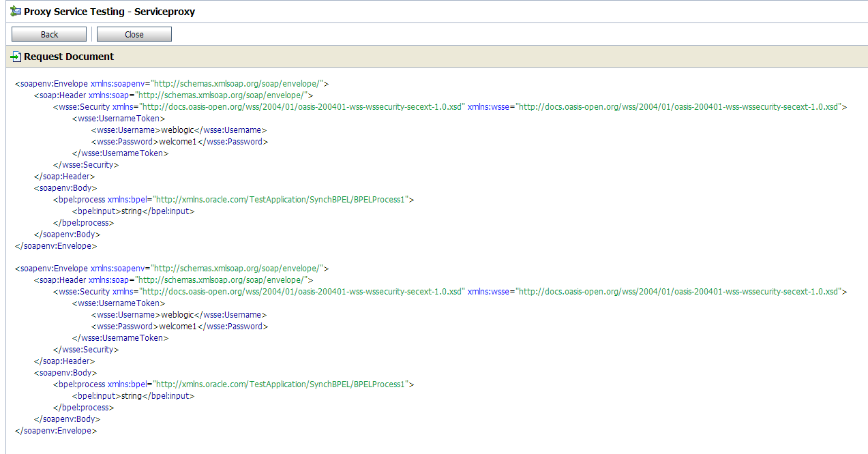Image resolution: width=868 pixels, height=454 pixels.
Task: Select the second bpel:input string value
Action: pyautogui.click(x=134, y=395)
